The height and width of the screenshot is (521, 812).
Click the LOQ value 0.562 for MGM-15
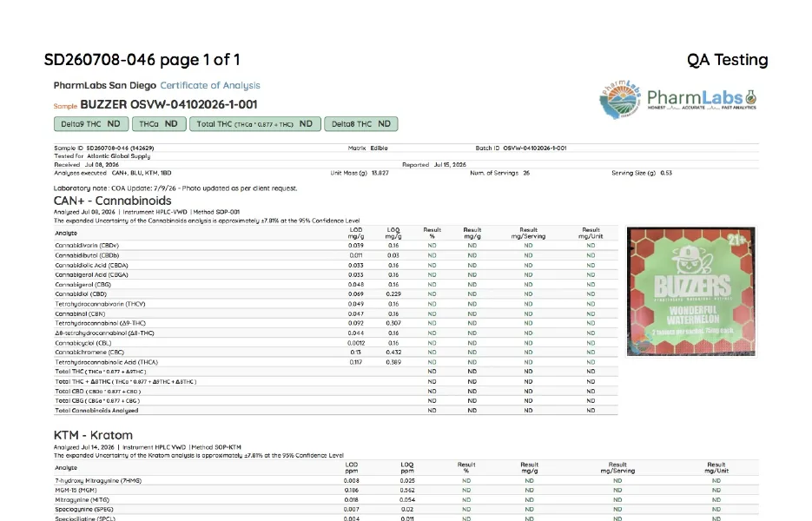(x=407, y=490)
